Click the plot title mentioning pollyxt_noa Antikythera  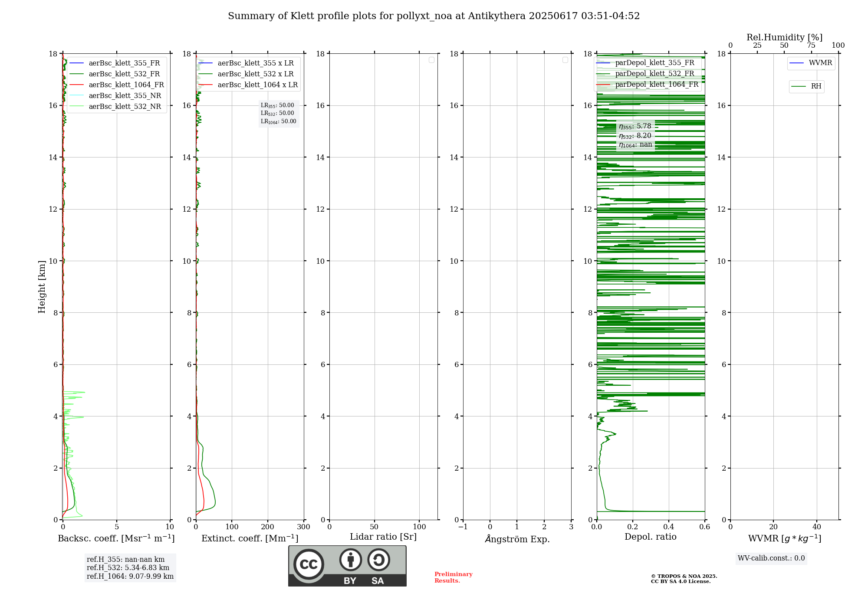pos(434,16)
